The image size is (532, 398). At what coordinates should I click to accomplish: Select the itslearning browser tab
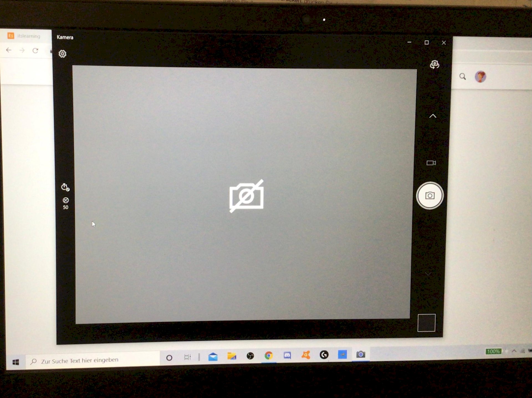(24, 36)
